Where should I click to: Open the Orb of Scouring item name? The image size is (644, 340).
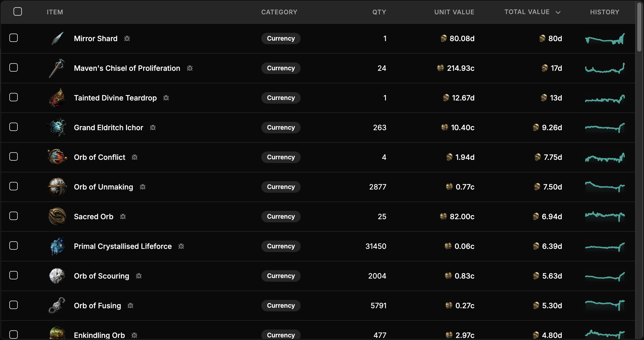coord(102,276)
